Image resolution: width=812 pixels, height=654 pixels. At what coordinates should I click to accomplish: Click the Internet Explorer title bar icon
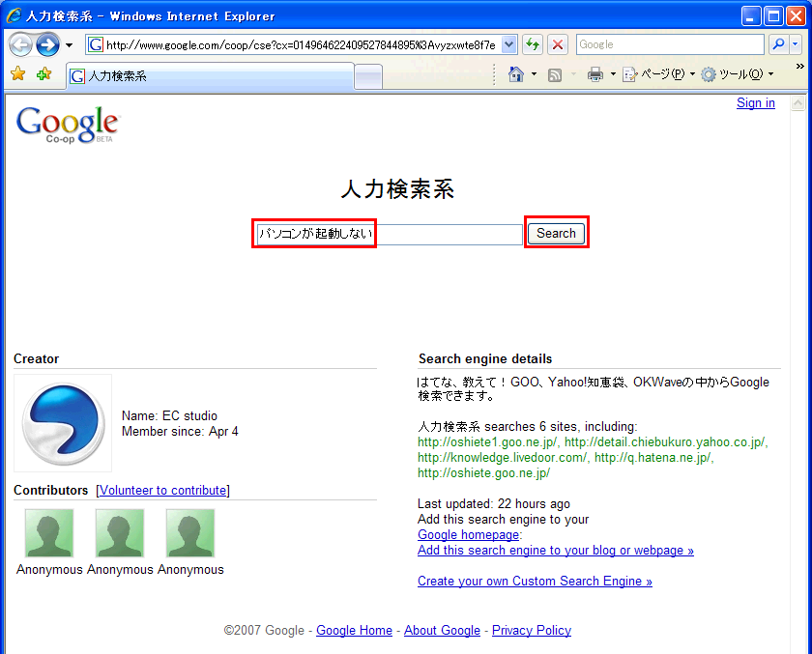[x=14, y=15]
